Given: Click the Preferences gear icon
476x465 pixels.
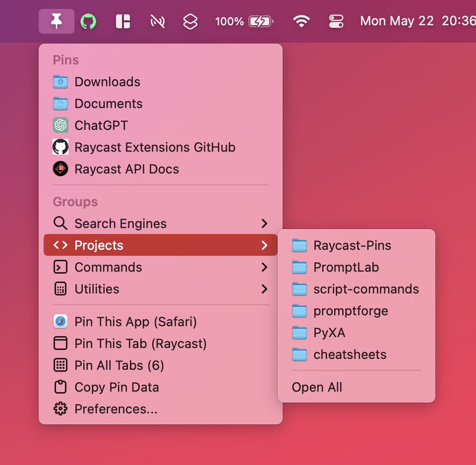Looking at the screenshot, I should 60,409.
